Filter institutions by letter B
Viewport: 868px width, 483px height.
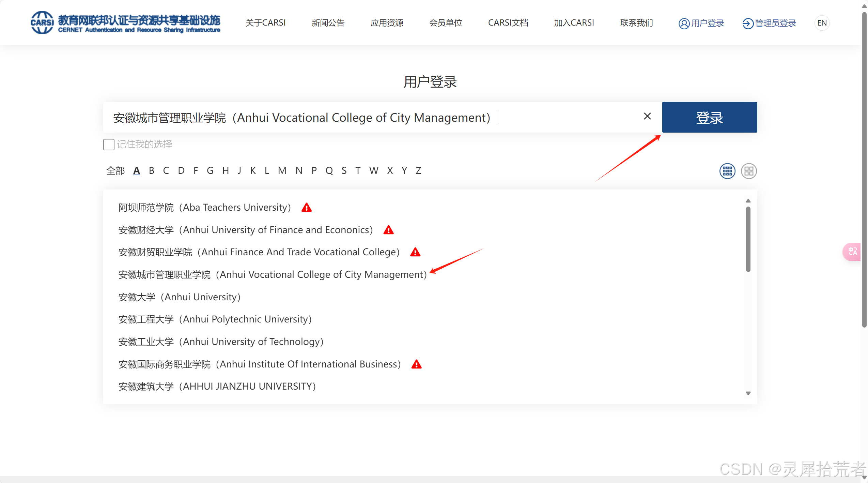click(x=152, y=170)
